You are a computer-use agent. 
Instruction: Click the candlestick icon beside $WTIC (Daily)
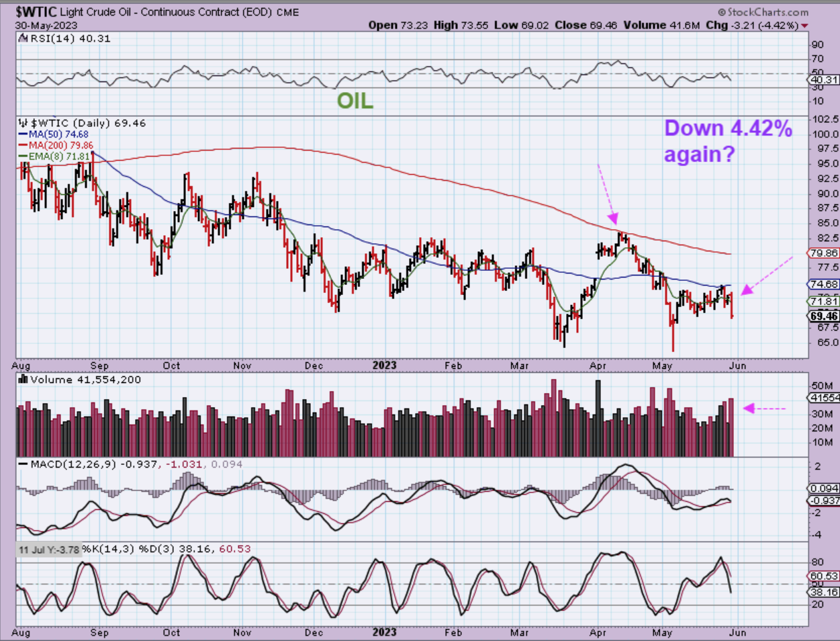[x=24, y=123]
